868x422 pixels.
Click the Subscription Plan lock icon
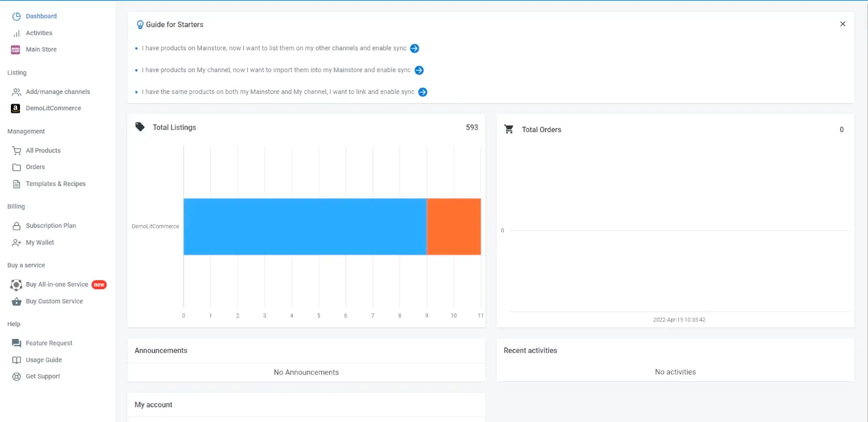point(16,226)
